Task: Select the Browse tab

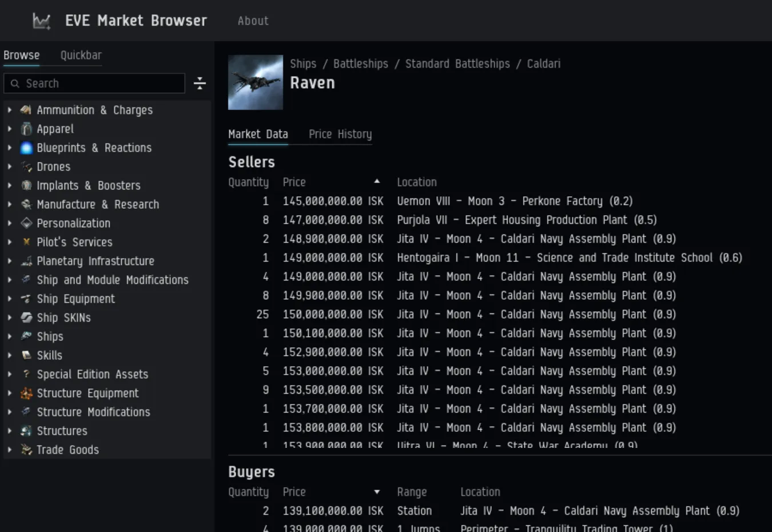Action: [21, 55]
